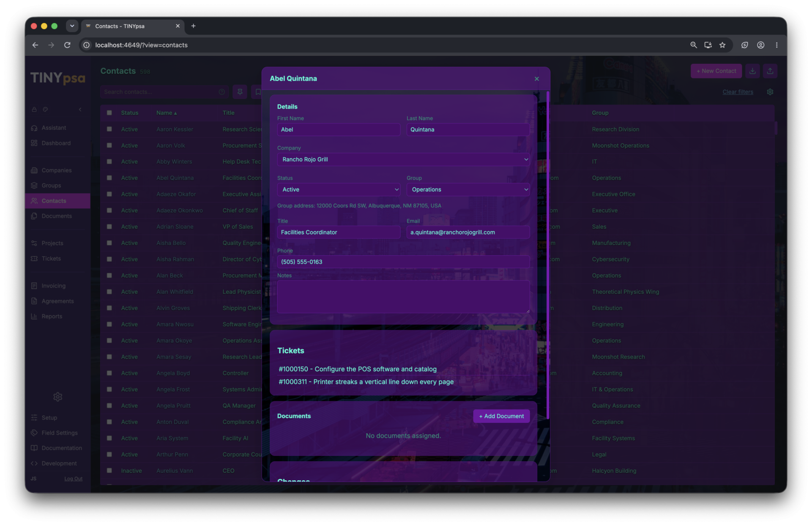Go back in browser history
812x526 pixels.
point(35,45)
